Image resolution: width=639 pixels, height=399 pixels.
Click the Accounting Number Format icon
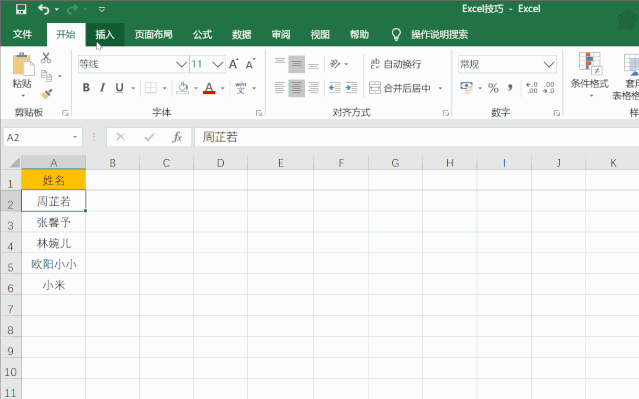pos(466,88)
